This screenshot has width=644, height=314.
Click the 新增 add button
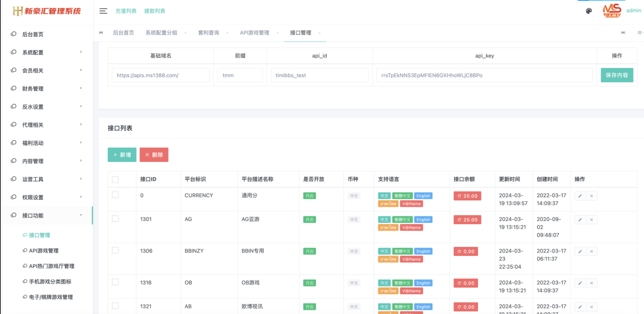click(x=122, y=155)
